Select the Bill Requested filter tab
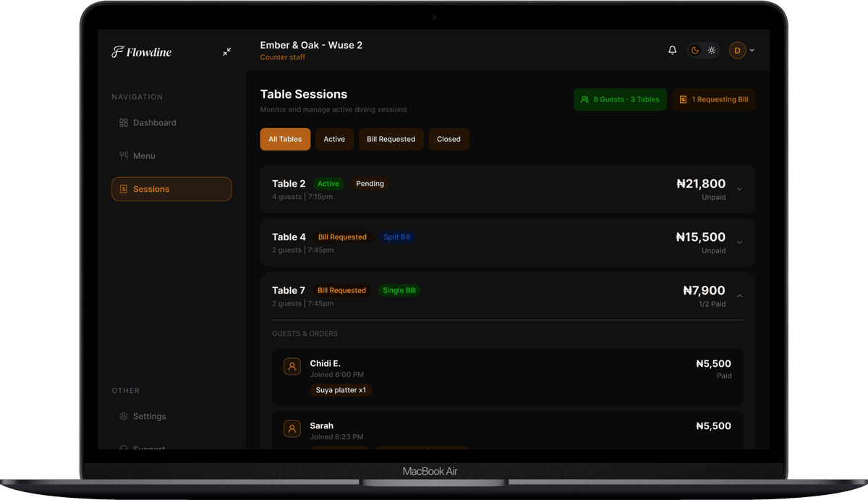 pos(391,139)
